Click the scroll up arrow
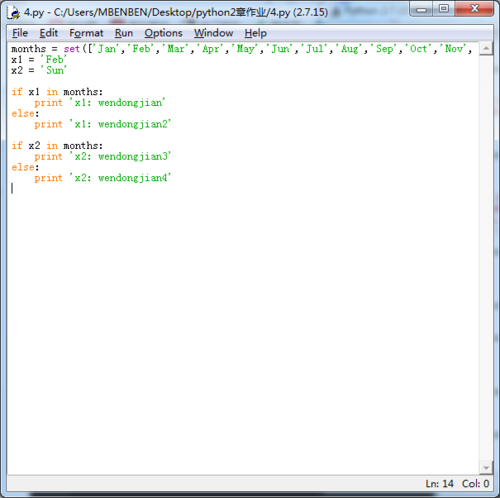Viewport: 500px width, 498px height. (x=486, y=49)
